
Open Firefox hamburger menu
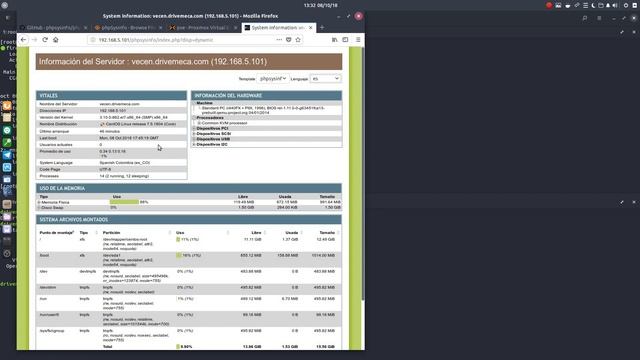358,40
